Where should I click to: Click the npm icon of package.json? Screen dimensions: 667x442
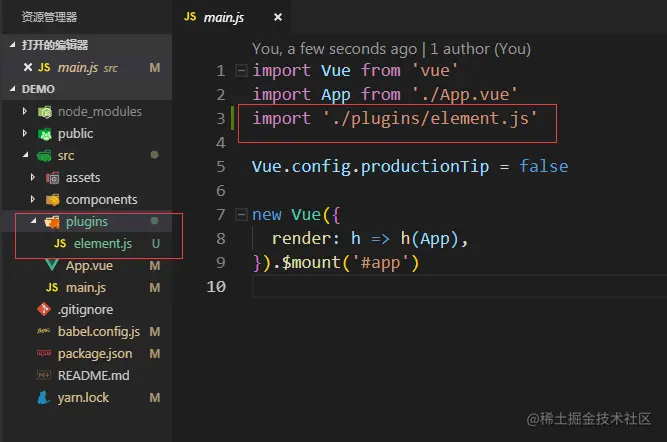43,353
